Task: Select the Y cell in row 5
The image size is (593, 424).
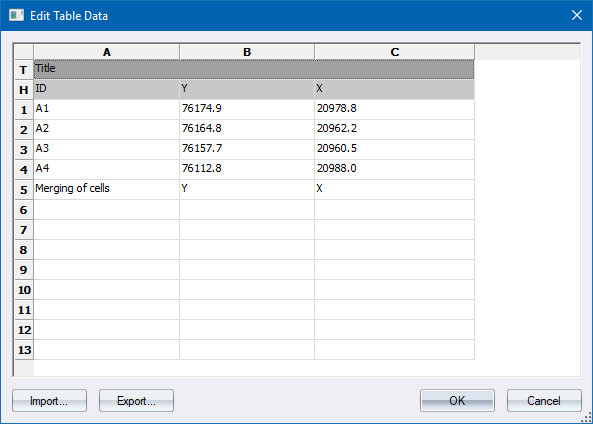Action: 247,190
